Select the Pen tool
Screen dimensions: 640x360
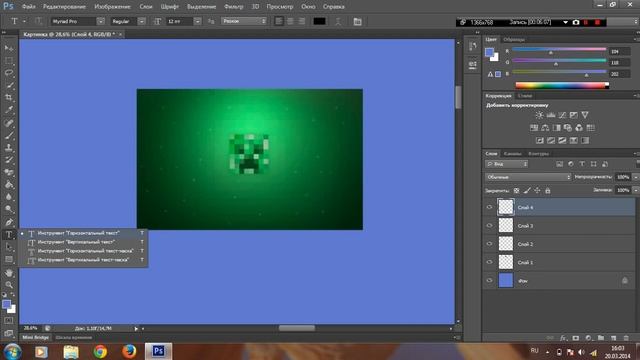(x=9, y=222)
